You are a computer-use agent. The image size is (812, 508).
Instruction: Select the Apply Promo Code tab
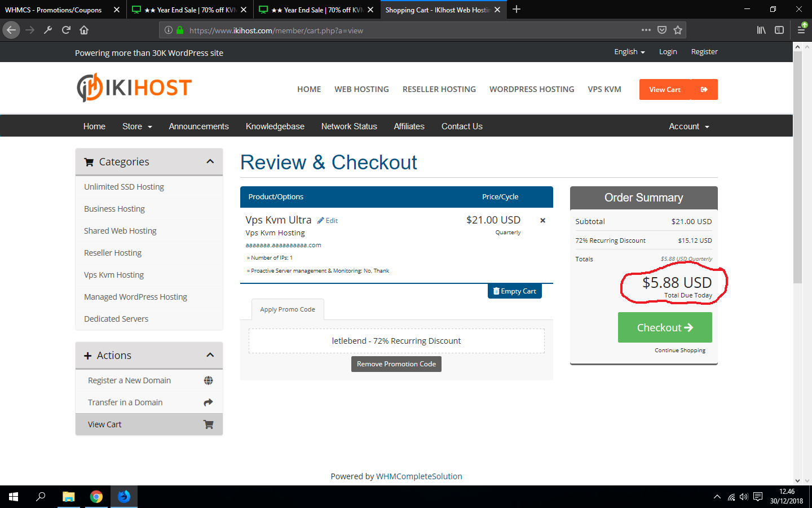288,309
